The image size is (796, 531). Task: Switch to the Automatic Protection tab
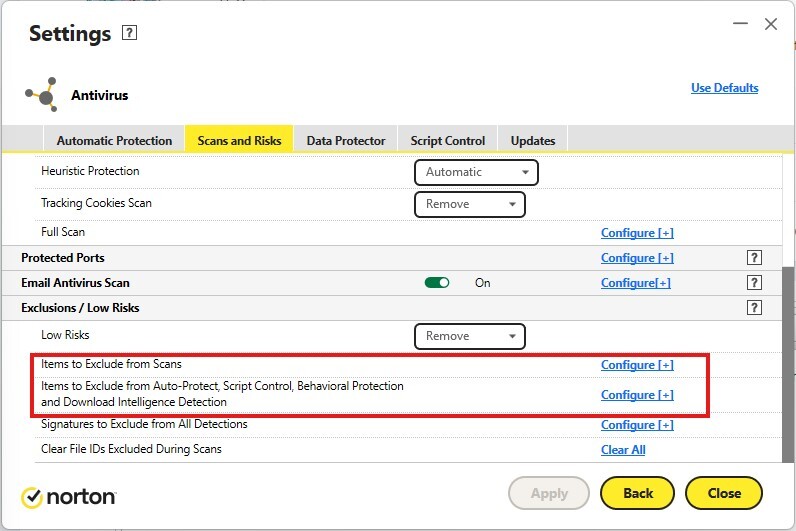[114, 141]
